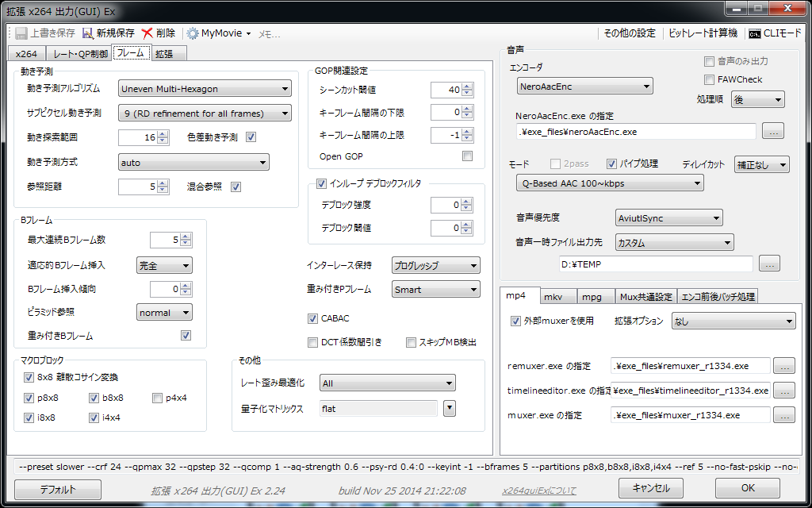Click デフォルト button
This screenshot has height=508, width=812.
click(x=57, y=489)
